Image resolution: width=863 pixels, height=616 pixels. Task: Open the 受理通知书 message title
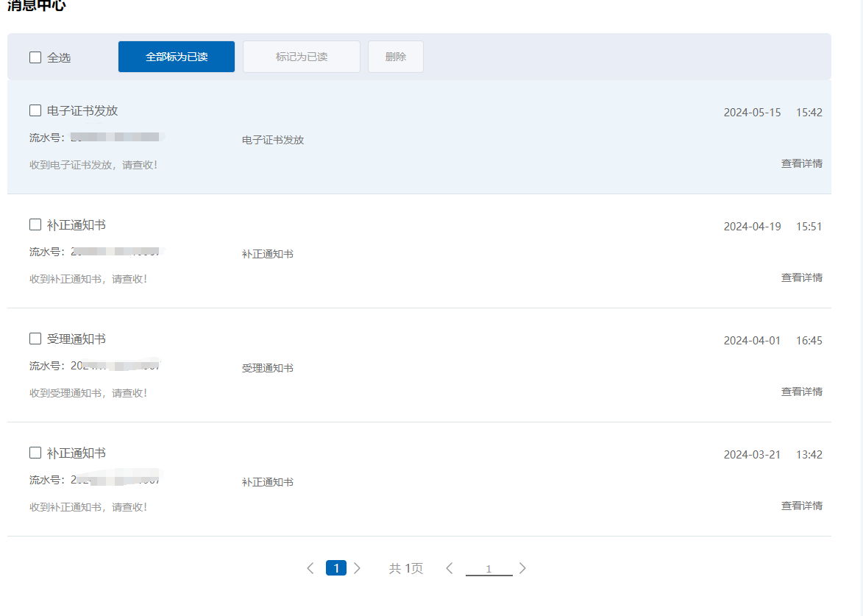[77, 339]
